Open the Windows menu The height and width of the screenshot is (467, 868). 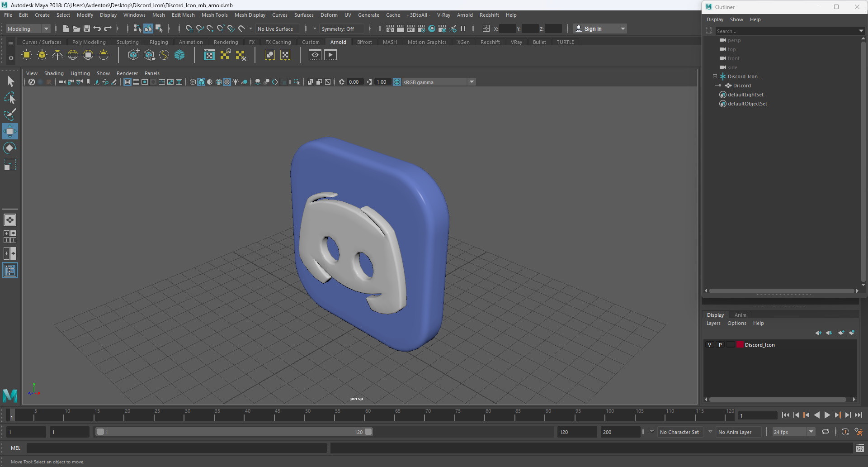134,15
